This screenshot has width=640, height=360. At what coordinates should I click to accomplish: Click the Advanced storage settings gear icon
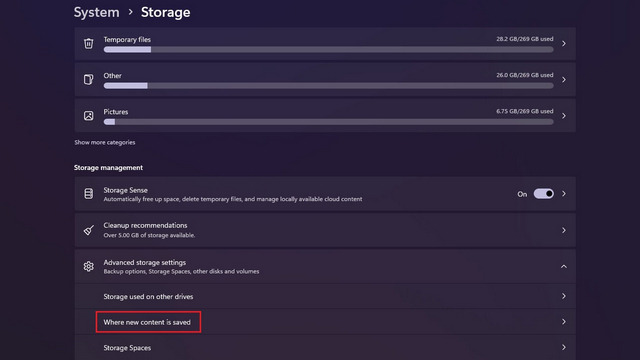[x=89, y=267]
